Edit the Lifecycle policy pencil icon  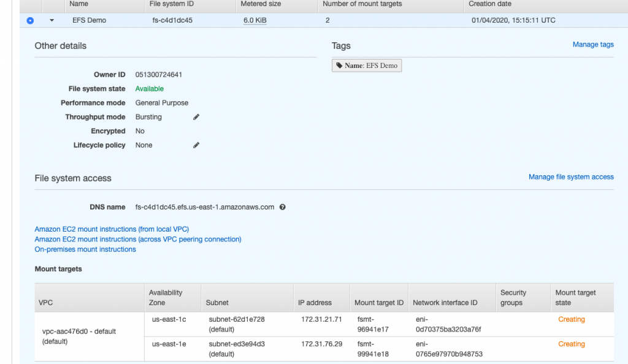(196, 145)
